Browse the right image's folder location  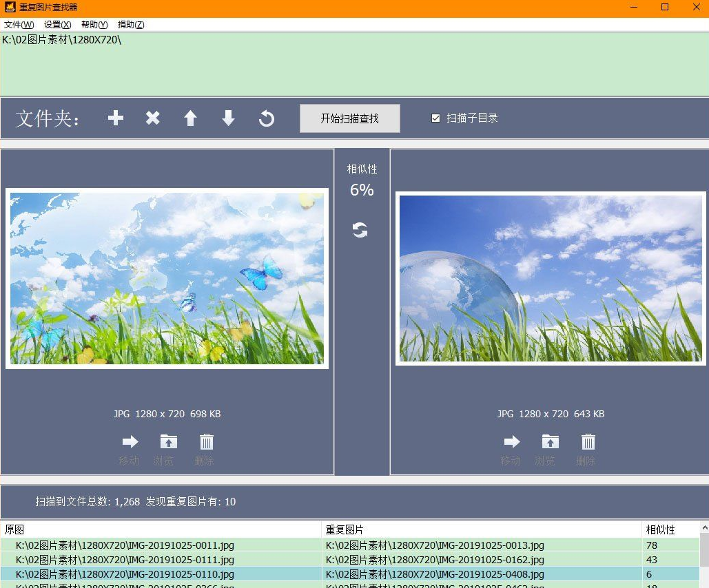(550, 442)
